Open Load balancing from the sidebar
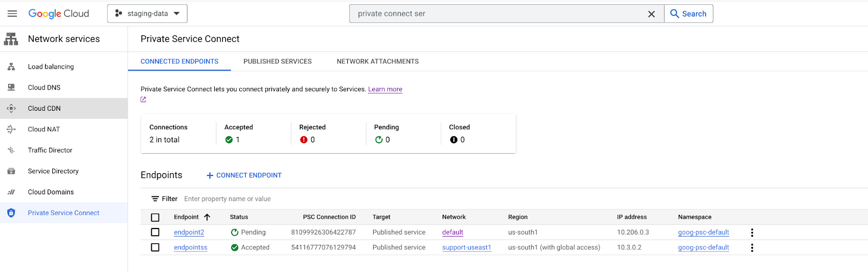 point(51,67)
